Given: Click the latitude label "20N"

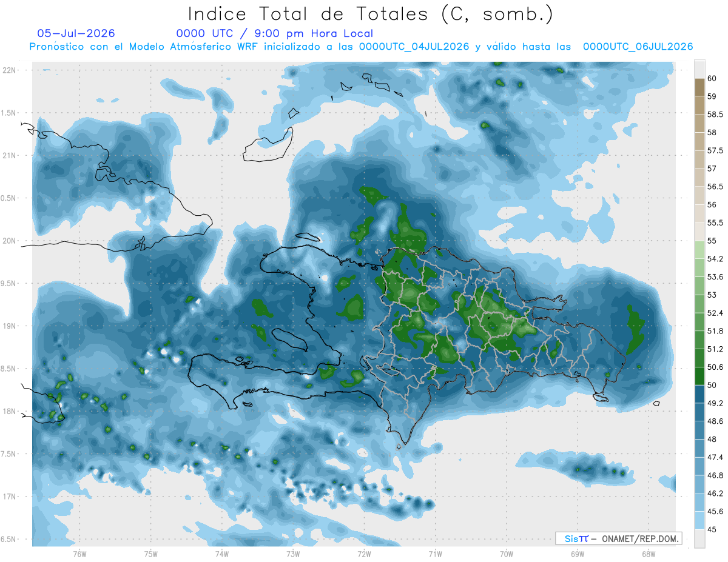Looking at the screenshot, I should click(9, 241).
